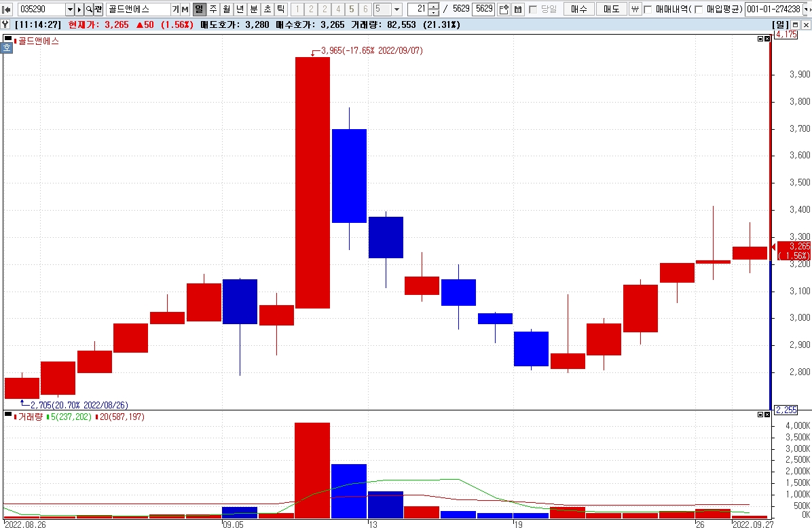Click the 3,965 high price annotation
The height and width of the screenshot is (528, 812).
(372, 50)
